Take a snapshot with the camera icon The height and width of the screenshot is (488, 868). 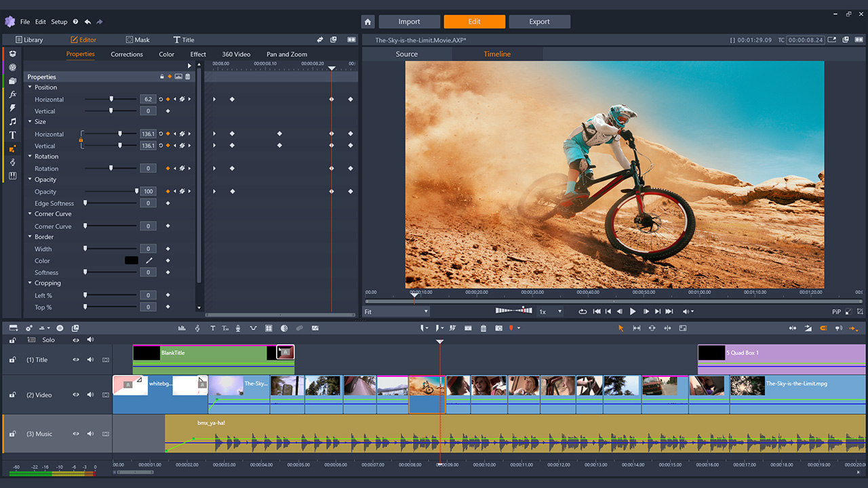(x=498, y=328)
